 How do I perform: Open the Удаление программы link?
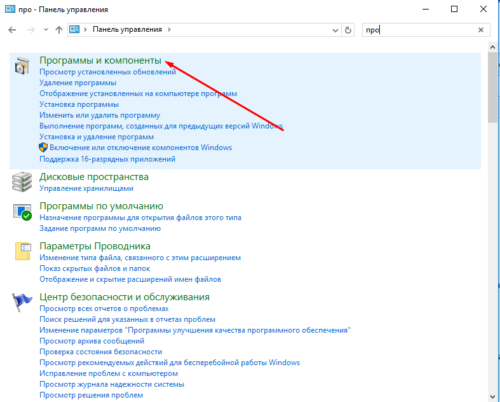pos(78,83)
